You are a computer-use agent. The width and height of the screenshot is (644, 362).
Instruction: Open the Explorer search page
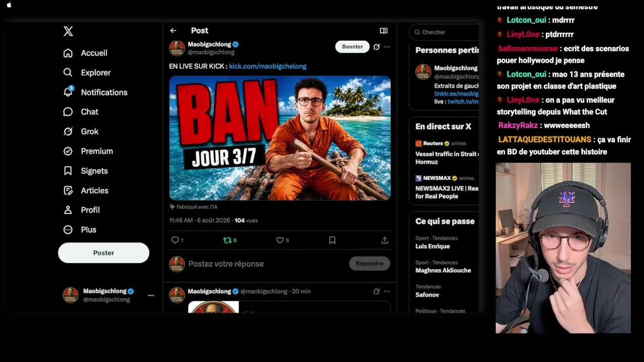87,72
